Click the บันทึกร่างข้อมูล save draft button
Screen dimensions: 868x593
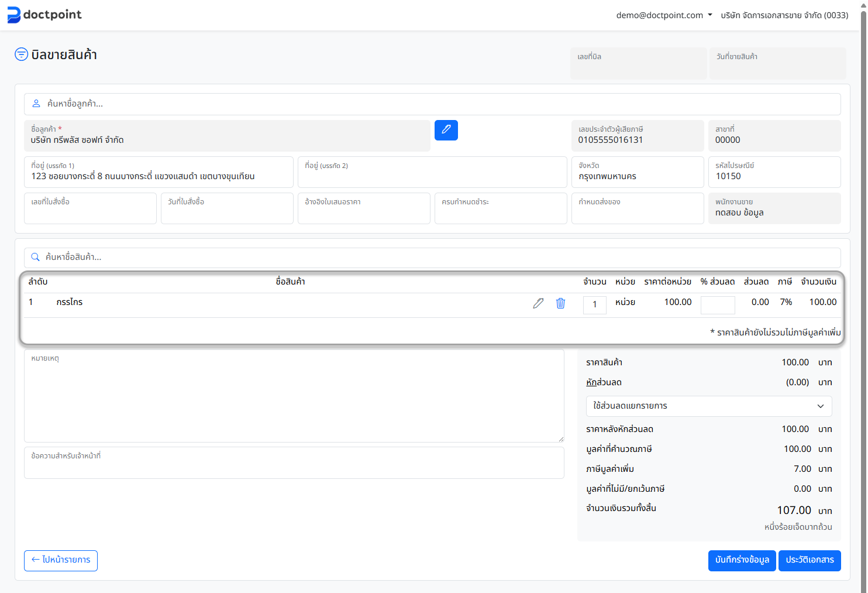742,560
